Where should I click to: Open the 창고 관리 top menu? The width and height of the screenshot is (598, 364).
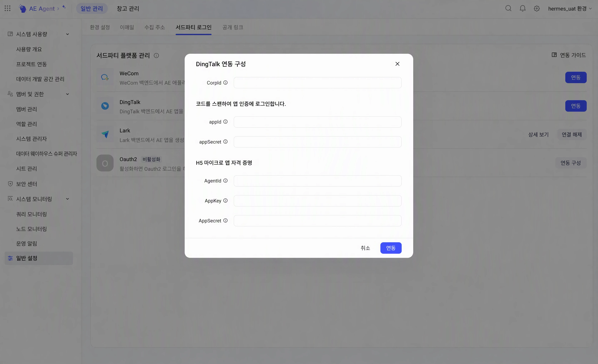point(128,9)
